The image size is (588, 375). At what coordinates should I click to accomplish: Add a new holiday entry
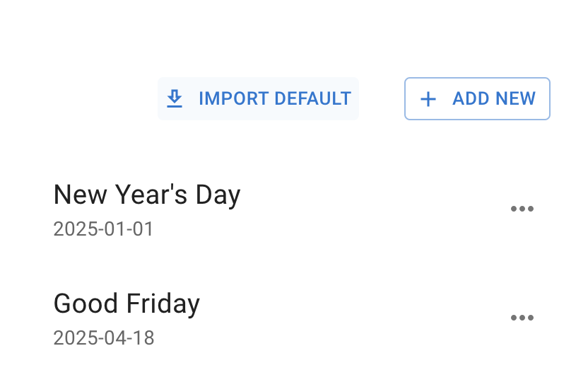[x=477, y=98]
